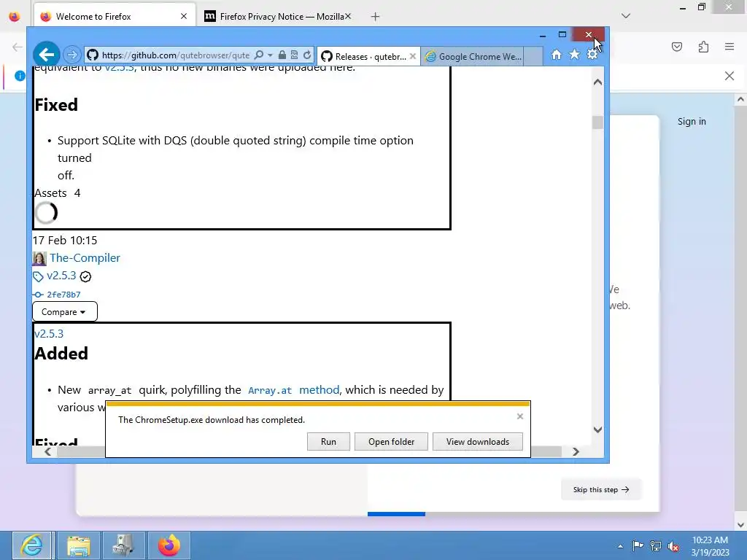Click Sign in on Firefox welcome page
The width and height of the screenshot is (747, 560).
(x=692, y=122)
